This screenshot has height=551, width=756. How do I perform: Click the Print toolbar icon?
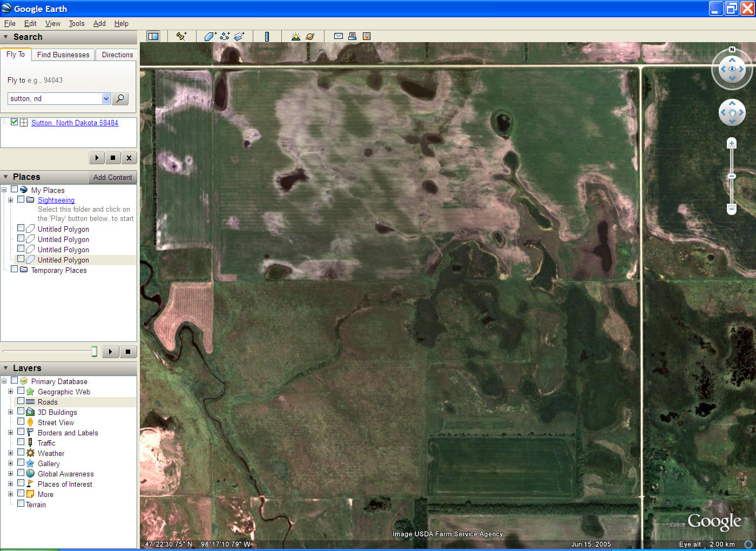point(352,36)
